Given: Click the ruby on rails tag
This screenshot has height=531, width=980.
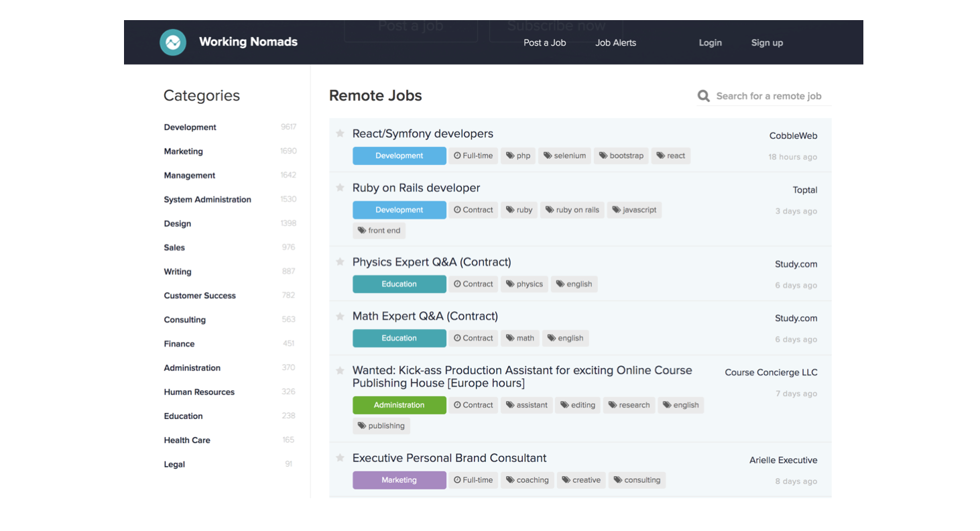Looking at the screenshot, I should tap(572, 210).
